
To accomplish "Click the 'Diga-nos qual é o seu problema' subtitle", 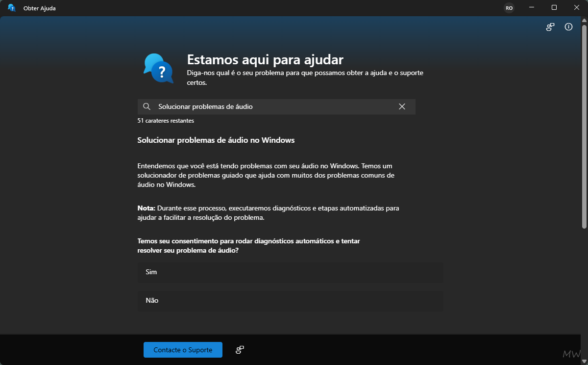I will click(x=305, y=78).
